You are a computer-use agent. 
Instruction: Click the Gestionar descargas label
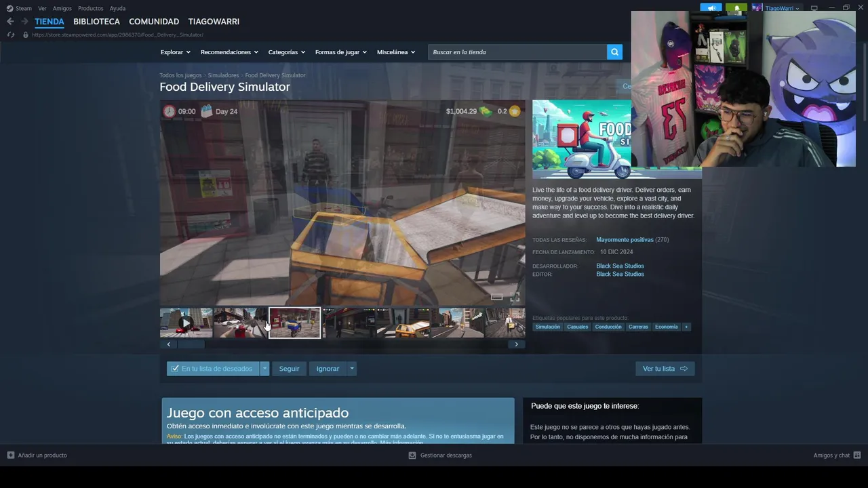click(446, 455)
